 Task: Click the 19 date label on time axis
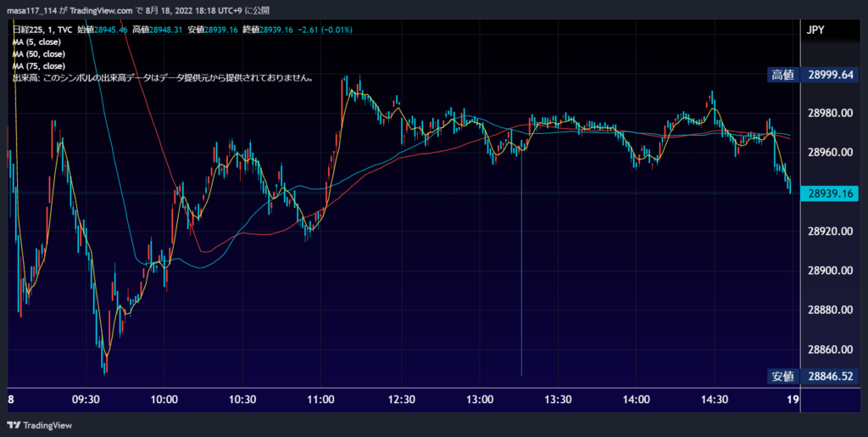[793, 400]
